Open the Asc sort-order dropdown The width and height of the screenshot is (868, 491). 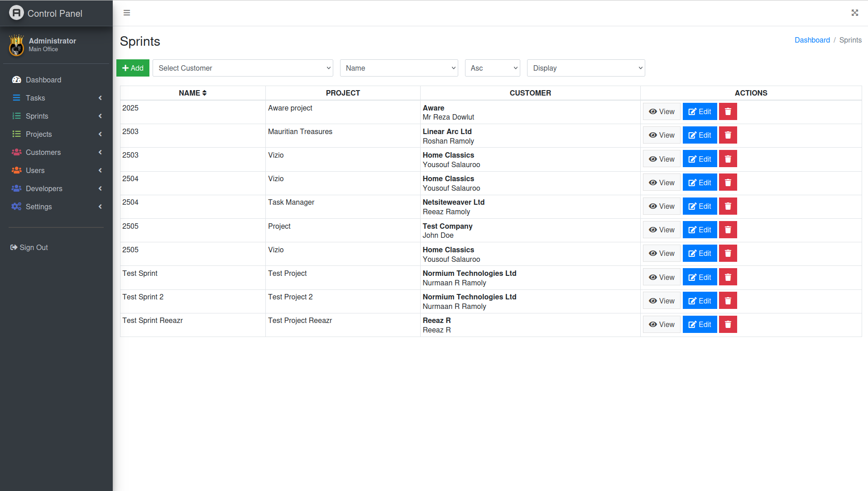pos(492,68)
